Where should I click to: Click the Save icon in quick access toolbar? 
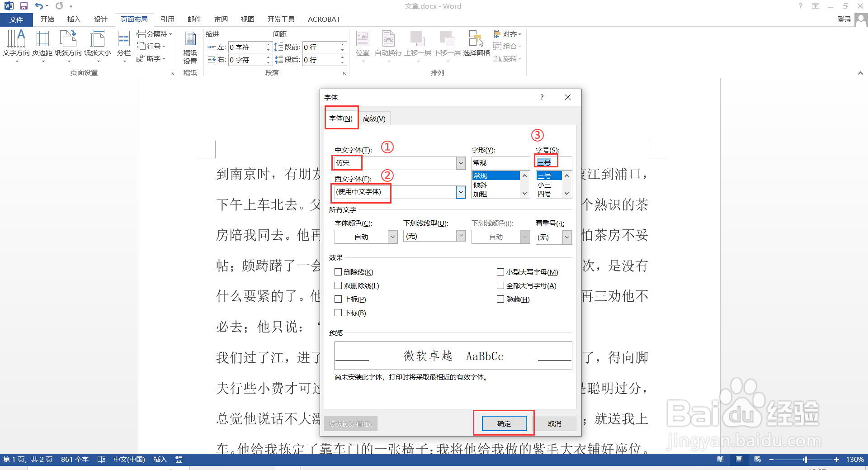pos(24,6)
